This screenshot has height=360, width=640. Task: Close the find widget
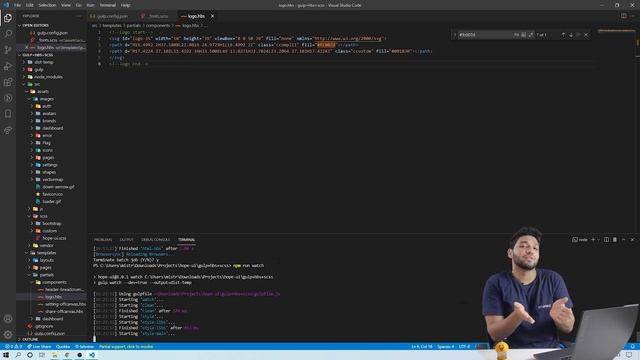[x=587, y=35]
